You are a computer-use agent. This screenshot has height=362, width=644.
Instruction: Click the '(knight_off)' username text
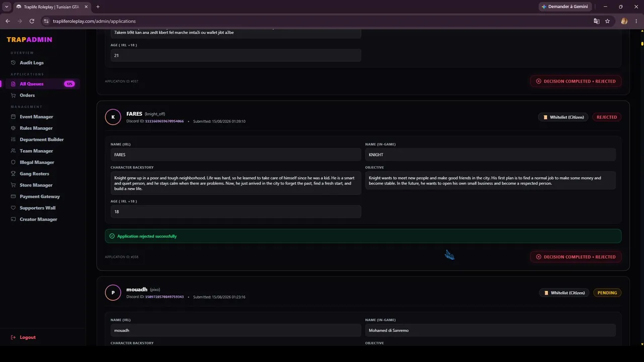click(155, 114)
